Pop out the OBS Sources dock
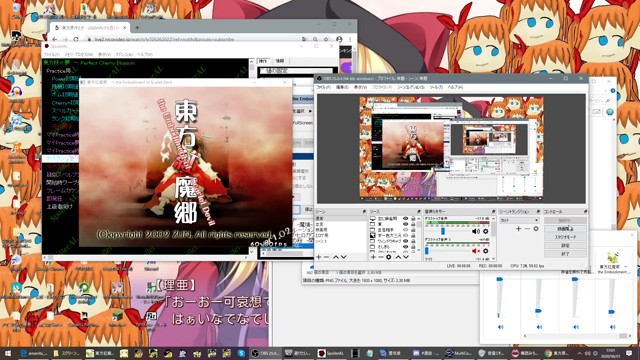Viewport: 640px width, 360px height. click(x=419, y=211)
